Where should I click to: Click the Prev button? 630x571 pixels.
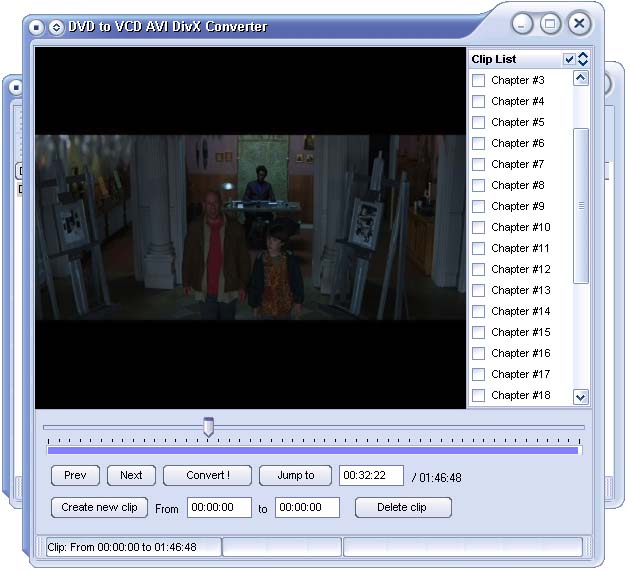pos(75,475)
